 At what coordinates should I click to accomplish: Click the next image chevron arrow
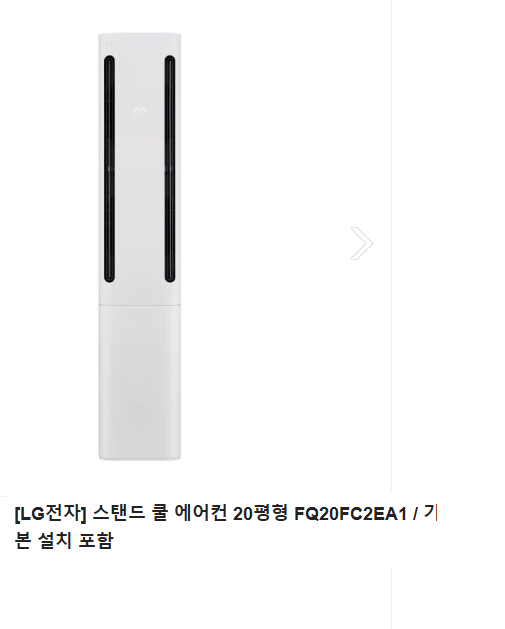362,243
